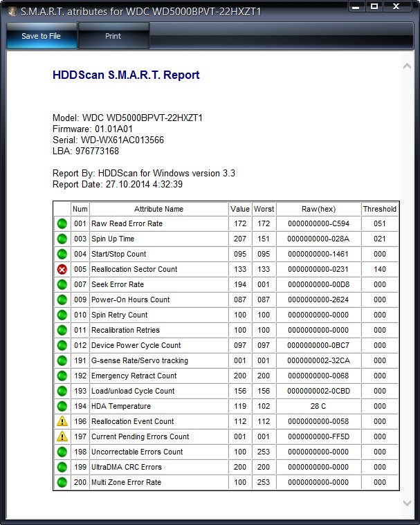
Task: Click the scroll down arrow of the report
Action: [407, 503]
